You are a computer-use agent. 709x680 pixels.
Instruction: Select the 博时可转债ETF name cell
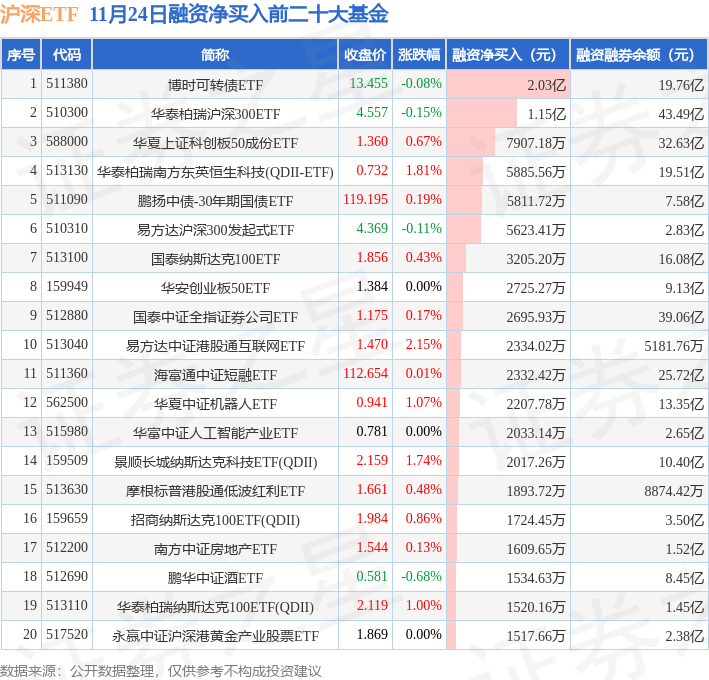click(x=215, y=85)
